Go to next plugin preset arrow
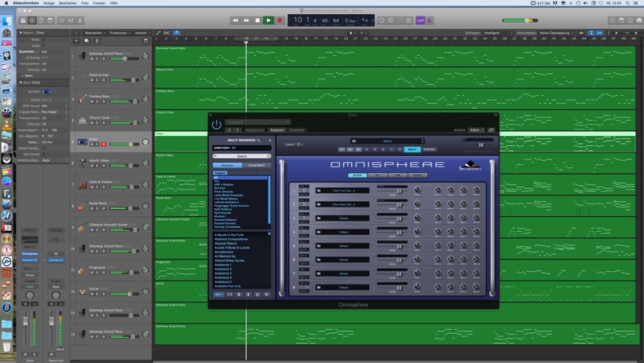 [238, 130]
